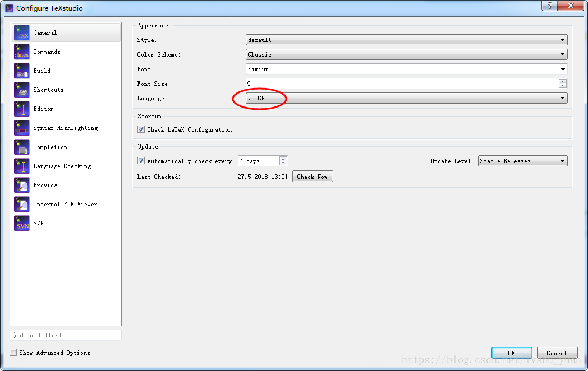Click the Style: label

coord(147,40)
